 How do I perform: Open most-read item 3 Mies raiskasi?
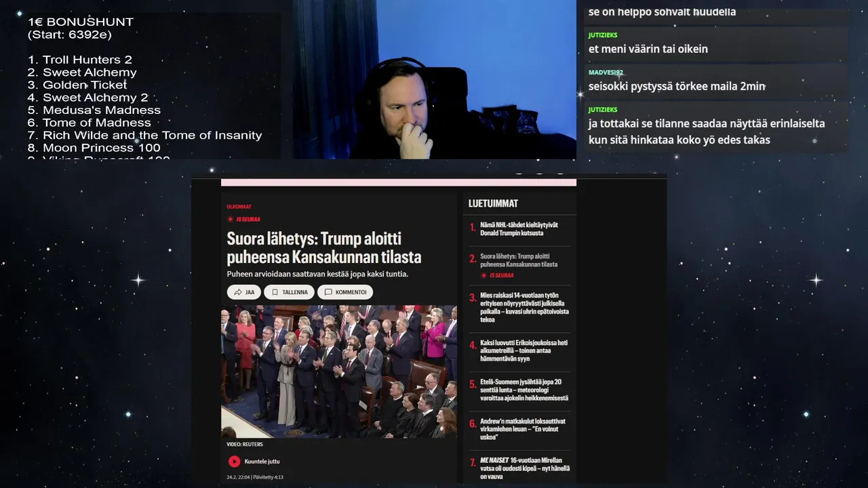coord(524,308)
